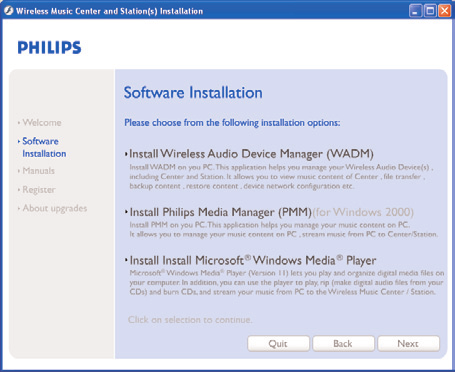Click the PMM description paragraph
Image resolution: width=455 pixels, height=372 pixels.
pyautogui.click(x=283, y=230)
